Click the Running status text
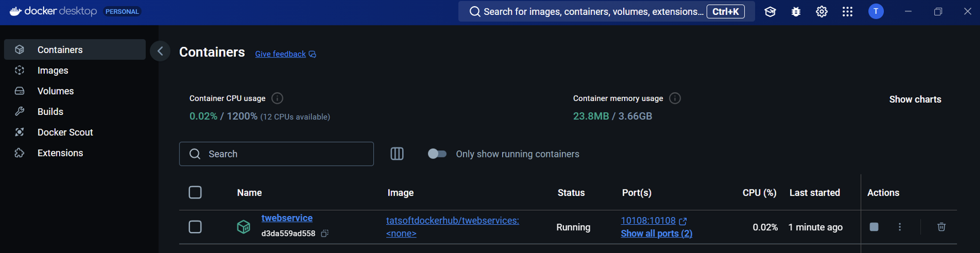This screenshot has width=980, height=253. (573, 227)
